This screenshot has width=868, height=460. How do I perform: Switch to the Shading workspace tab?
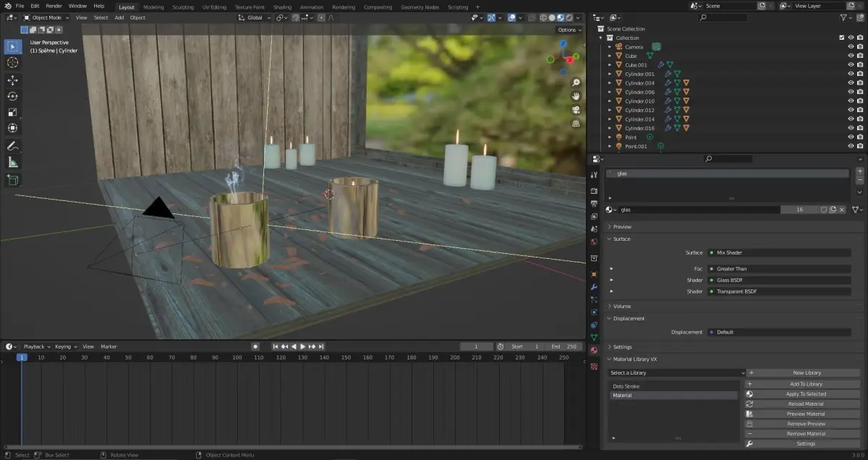coord(282,7)
